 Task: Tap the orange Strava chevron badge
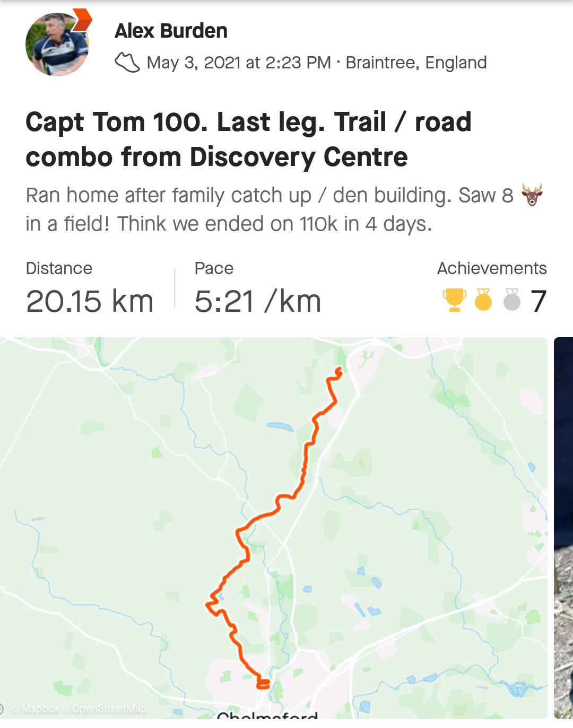82,20
